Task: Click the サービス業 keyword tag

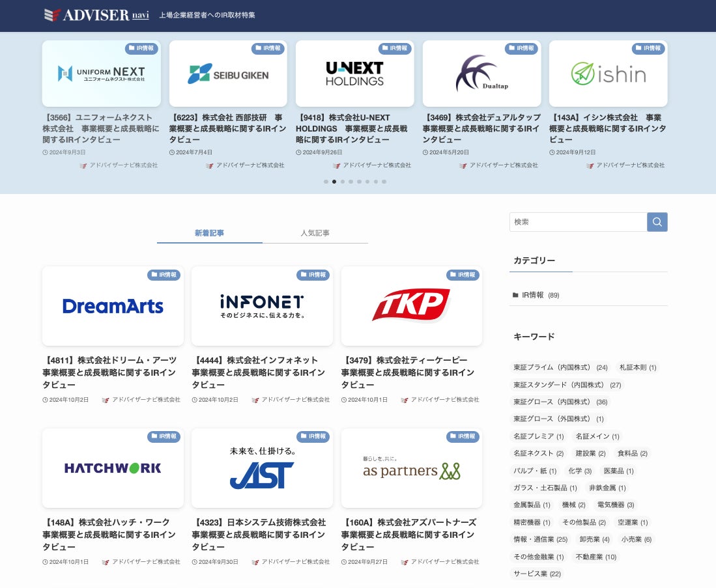Action: coord(537,574)
